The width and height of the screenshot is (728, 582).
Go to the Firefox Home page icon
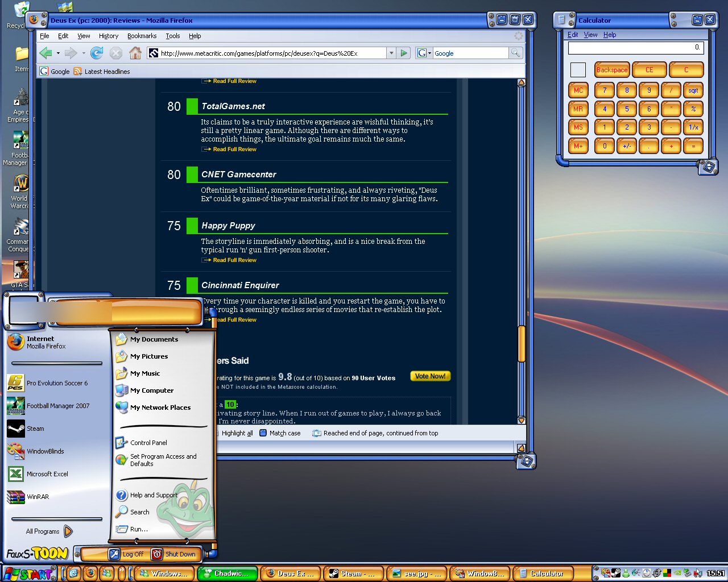point(135,53)
